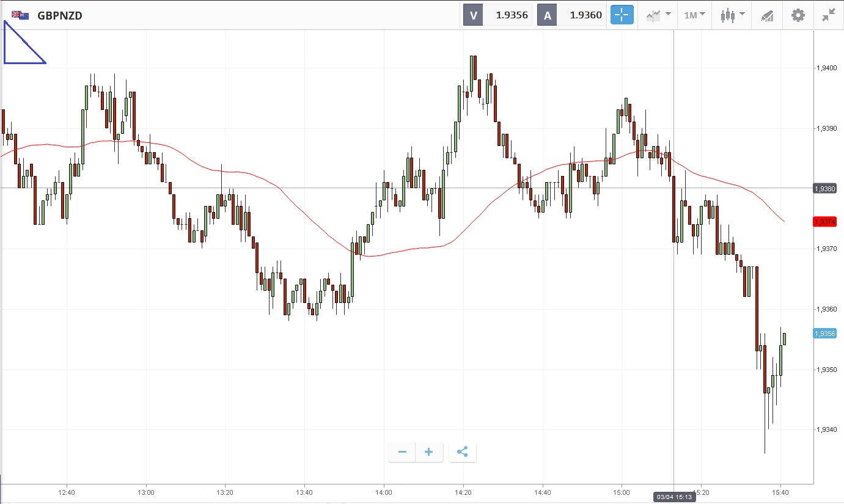Image resolution: width=844 pixels, height=504 pixels.
Task: Click the 13:20 time axis label
Action: pyautogui.click(x=225, y=492)
